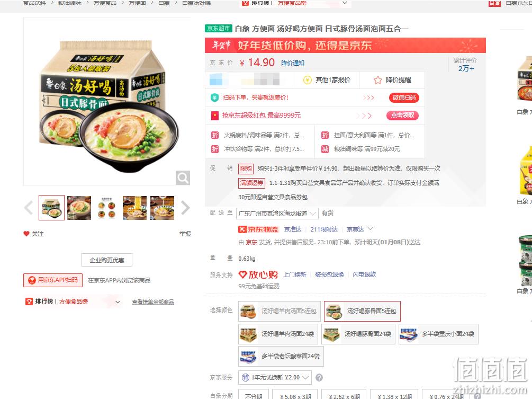Click the star icon for 降价提醒

(377, 80)
